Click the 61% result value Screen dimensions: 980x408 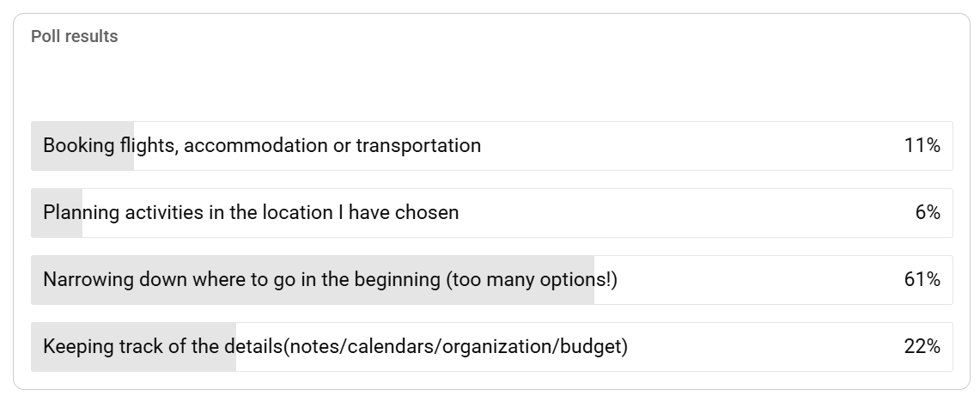click(x=922, y=280)
